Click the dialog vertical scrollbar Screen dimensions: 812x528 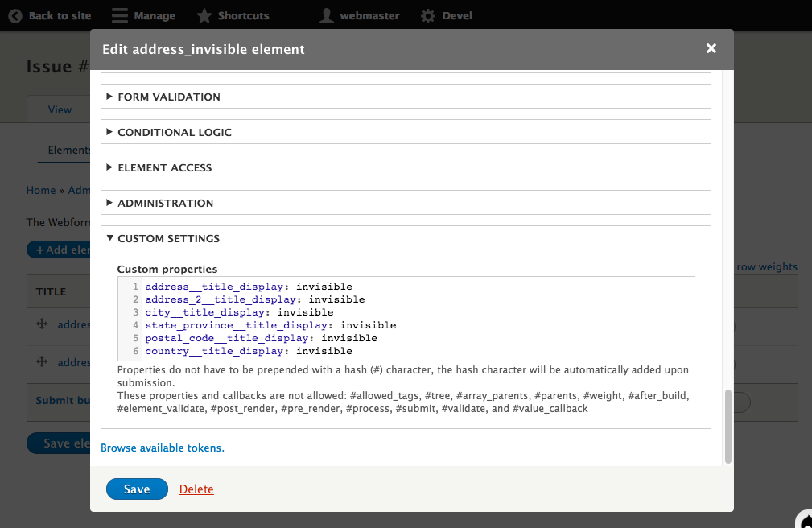coord(728,427)
